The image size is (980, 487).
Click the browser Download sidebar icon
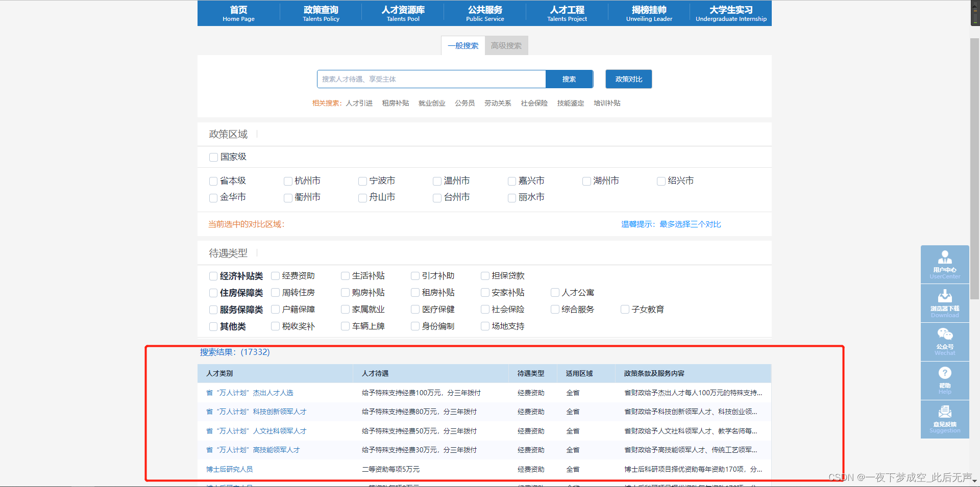tap(945, 303)
